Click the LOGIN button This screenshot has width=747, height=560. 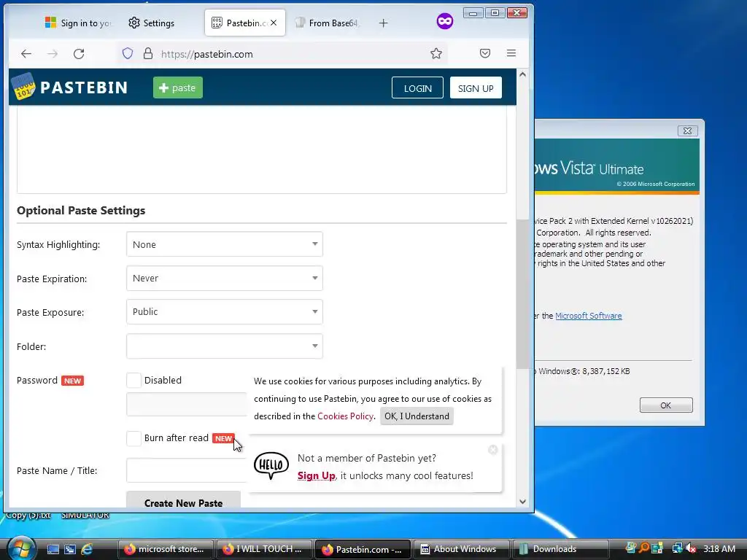coord(417,88)
